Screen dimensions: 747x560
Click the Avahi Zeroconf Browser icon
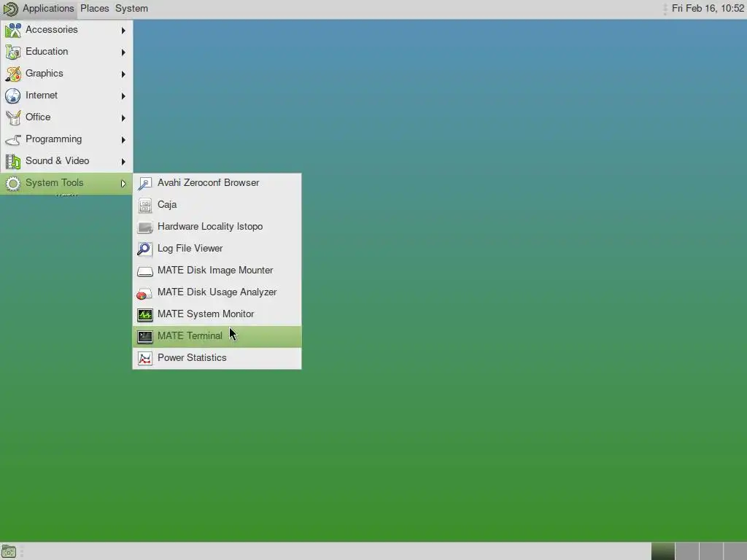(x=145, y=183)
